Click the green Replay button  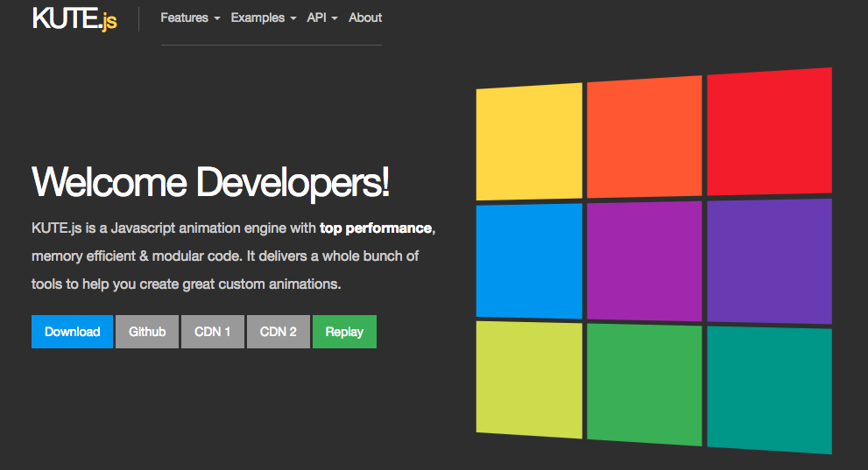tap(344, 332)
